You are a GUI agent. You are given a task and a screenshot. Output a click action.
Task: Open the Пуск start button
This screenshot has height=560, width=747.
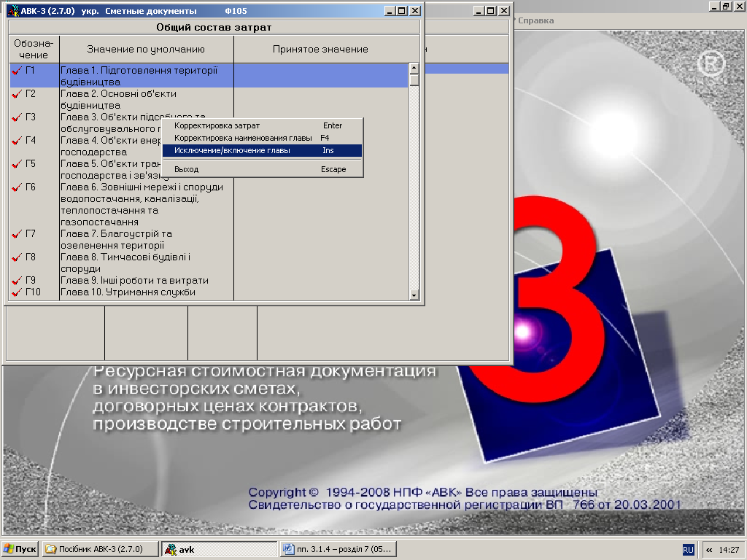point(20,549)
